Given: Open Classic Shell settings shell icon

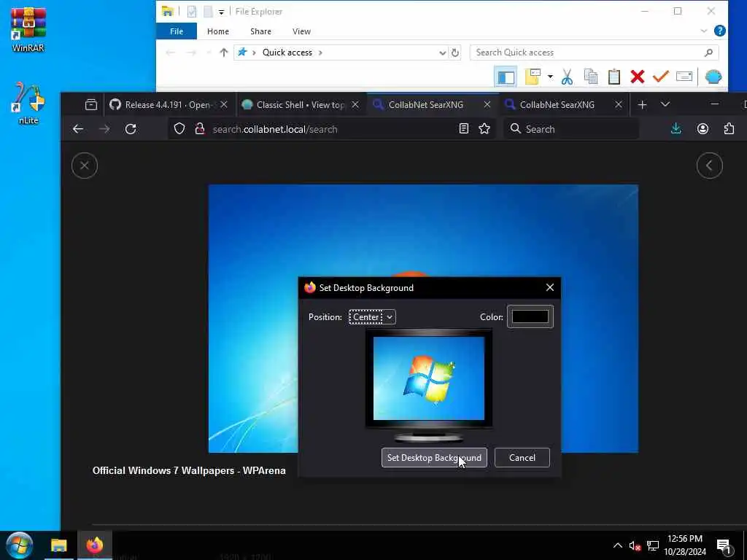Looking at the screenshot, I should (713, 77).
